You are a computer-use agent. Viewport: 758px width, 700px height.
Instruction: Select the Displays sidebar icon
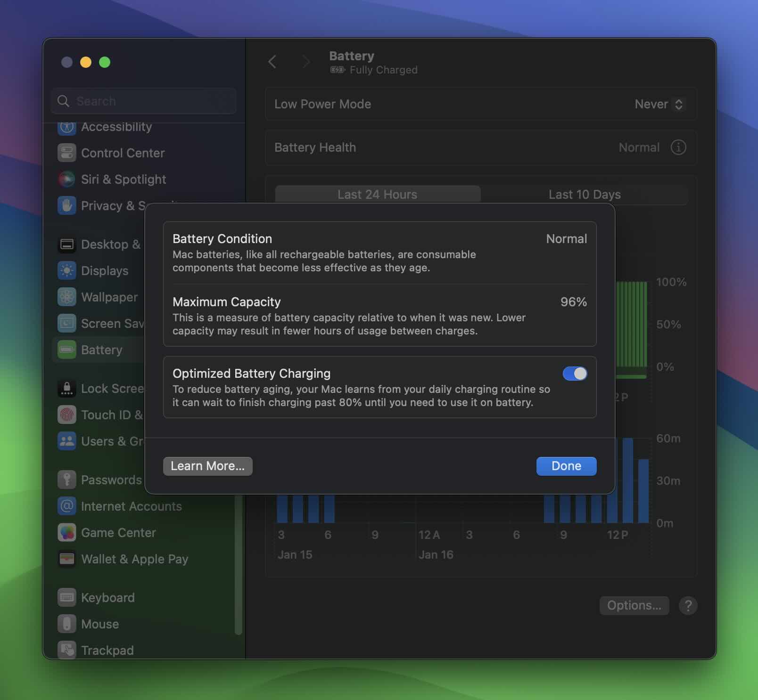(x=67, y=270)
